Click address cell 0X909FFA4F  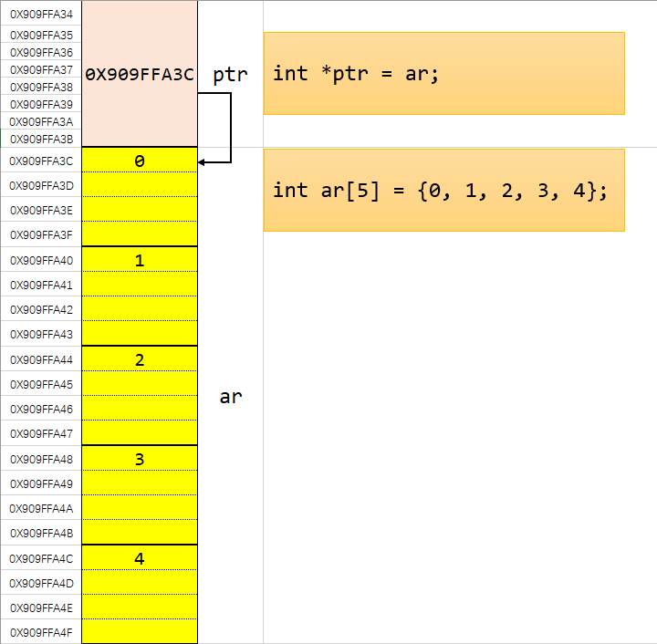tap(41, 632)
